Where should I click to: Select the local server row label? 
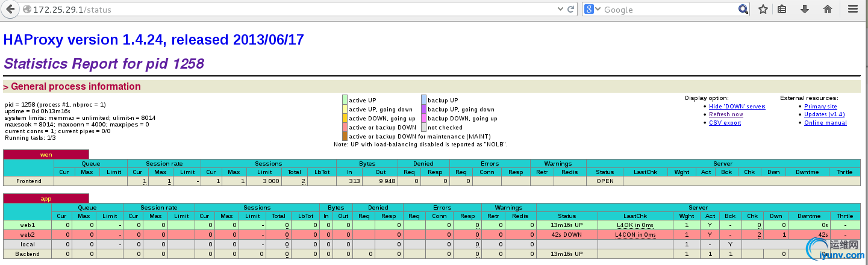click(x=28, y=244)
